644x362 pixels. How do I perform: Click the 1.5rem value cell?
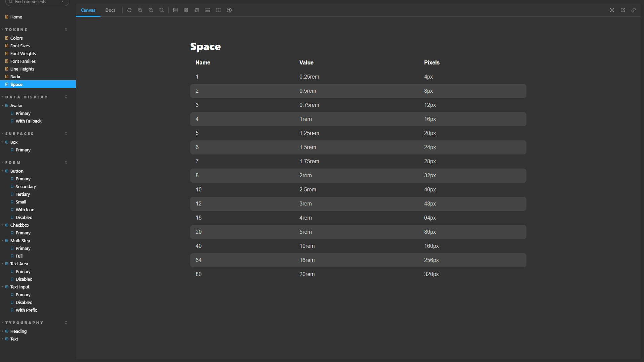pyautogui.click(x=308, y=147)
